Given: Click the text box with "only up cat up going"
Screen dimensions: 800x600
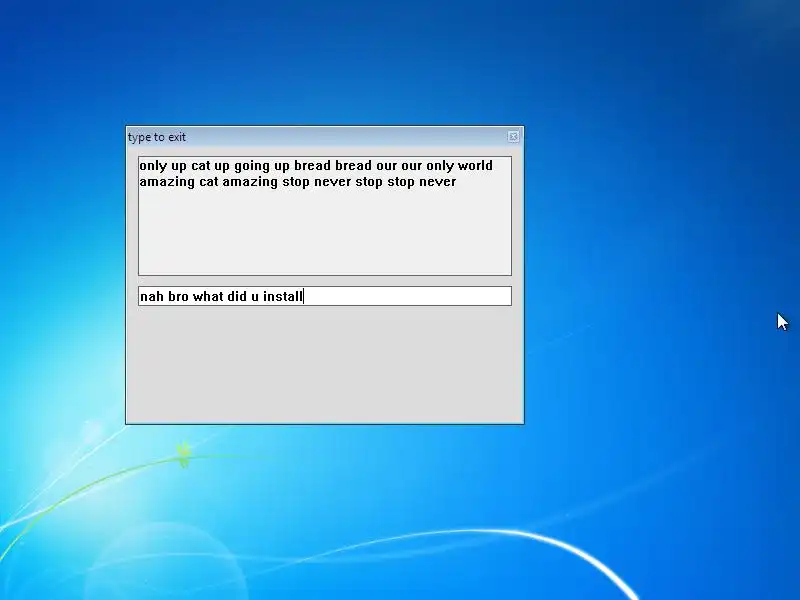Looking at the screenshot, I should click(x=324, y=216).
